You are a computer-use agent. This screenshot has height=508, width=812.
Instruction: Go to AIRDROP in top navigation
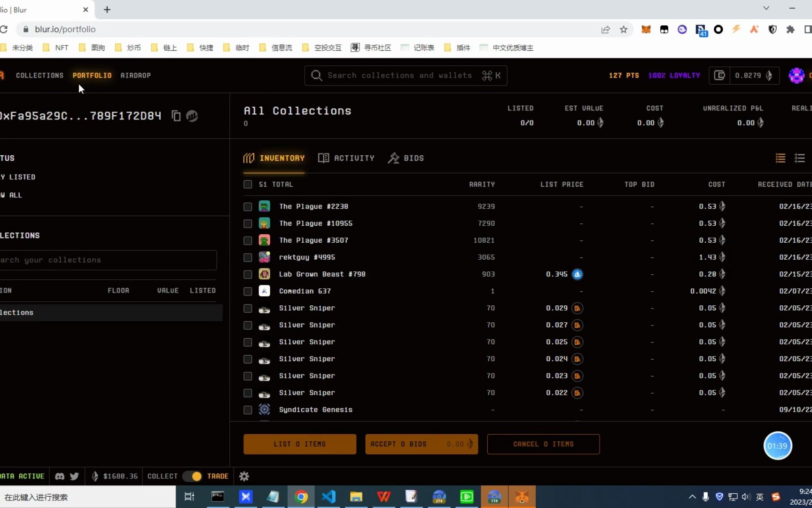pos(135,75)
